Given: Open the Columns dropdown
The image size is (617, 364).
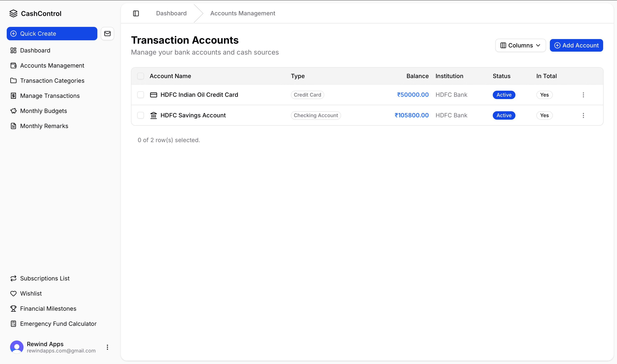Looking at the screenshot, I should click(520, 45).
